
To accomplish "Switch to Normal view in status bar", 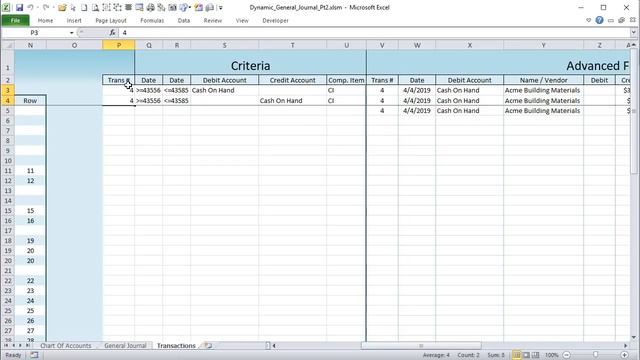I will pyautogui.click(x=517, y=355).
